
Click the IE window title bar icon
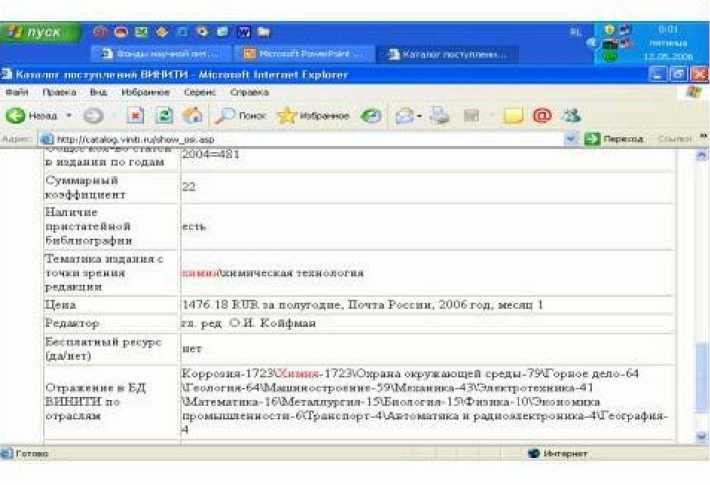pos(7,74)
